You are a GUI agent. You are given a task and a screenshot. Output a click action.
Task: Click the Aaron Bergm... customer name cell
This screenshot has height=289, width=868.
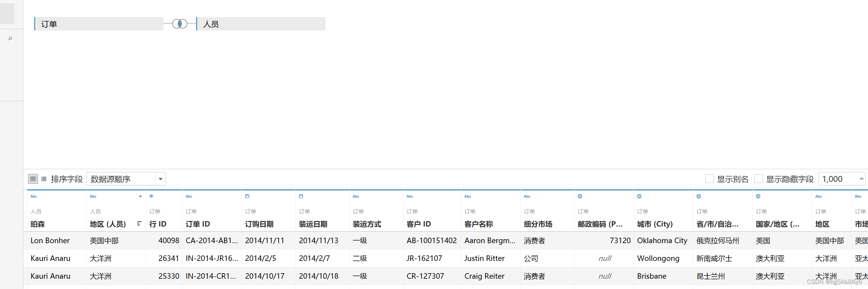coord(490,240)
